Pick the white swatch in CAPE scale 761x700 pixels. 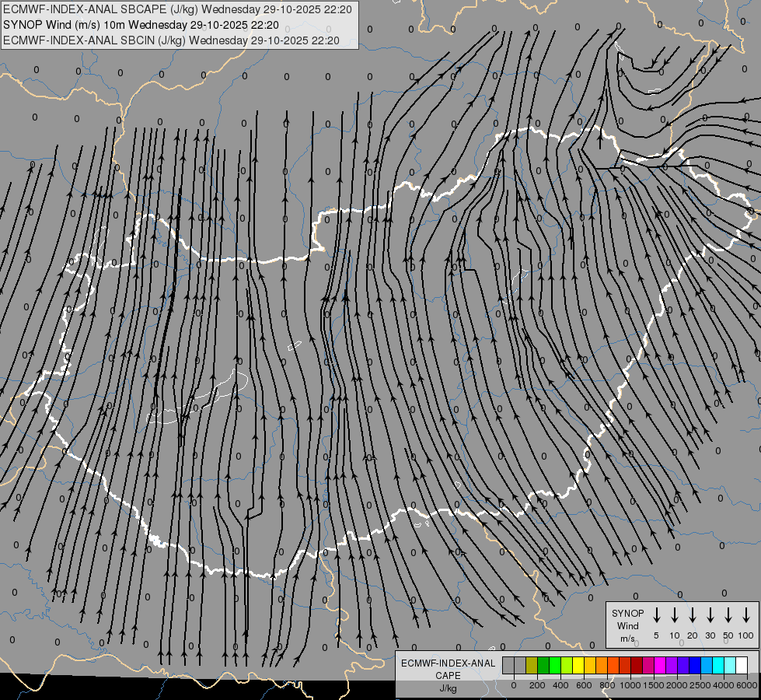(x=742, y=665)
